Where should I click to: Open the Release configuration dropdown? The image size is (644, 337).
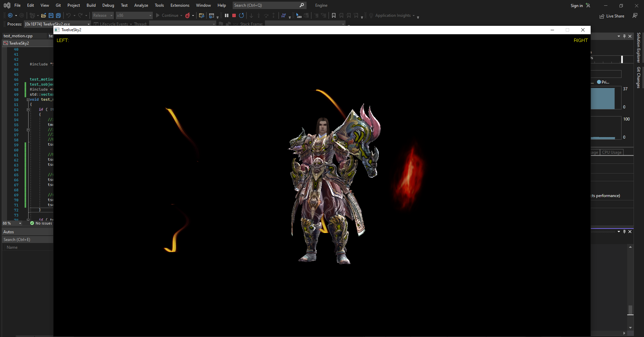point(103,15)
